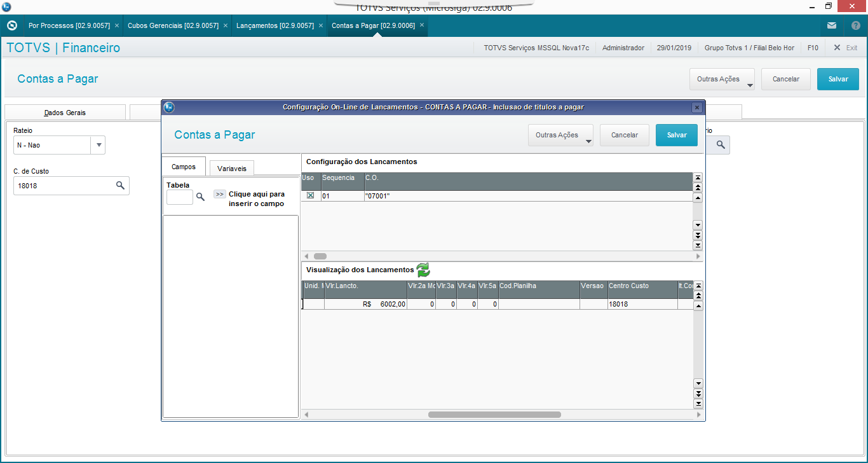Jump to last row in Configuração grid
868x463 pixels.
click(698, 245)
